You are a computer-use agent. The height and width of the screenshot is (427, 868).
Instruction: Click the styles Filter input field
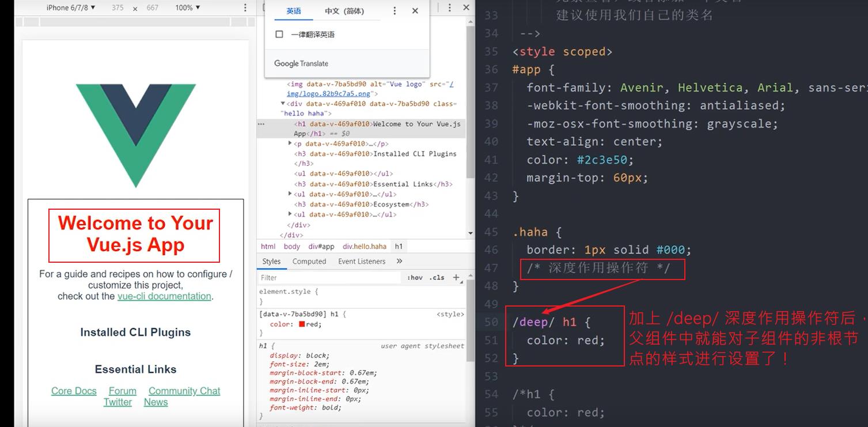(x=329, y=278)
